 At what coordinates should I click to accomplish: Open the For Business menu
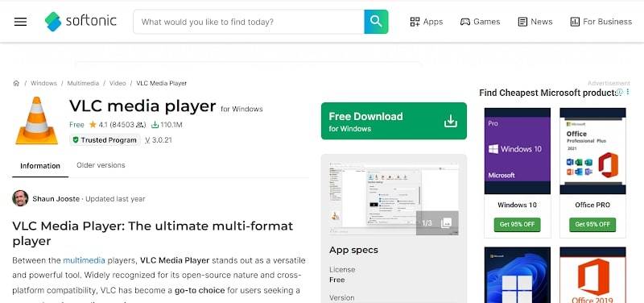click(601, 22)
